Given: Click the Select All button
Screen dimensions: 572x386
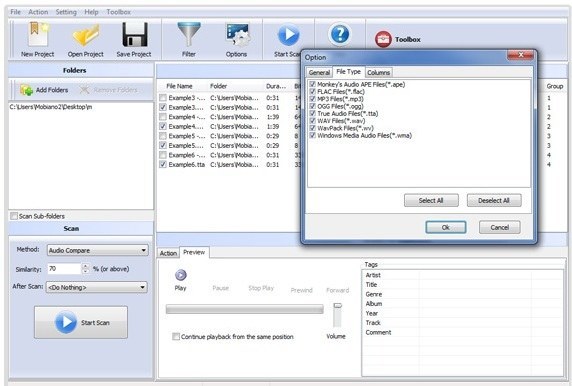Looking at the screenshot, I should (431, 200).
